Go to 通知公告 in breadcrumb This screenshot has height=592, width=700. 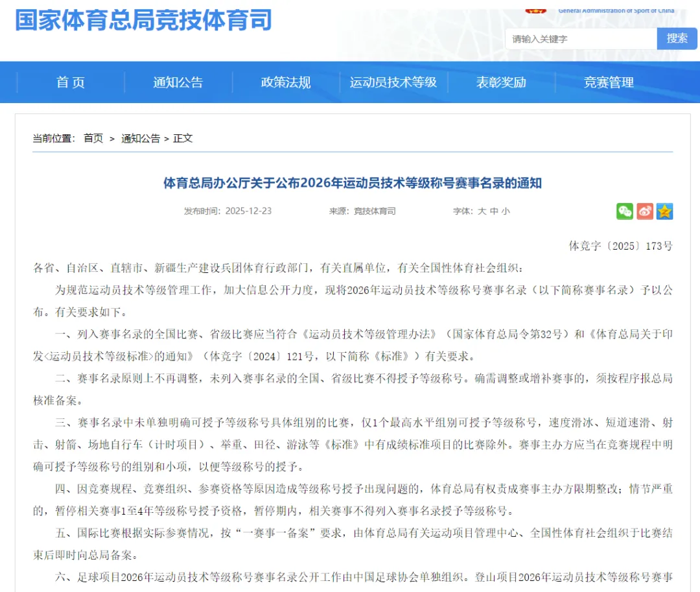pos(141,138)
